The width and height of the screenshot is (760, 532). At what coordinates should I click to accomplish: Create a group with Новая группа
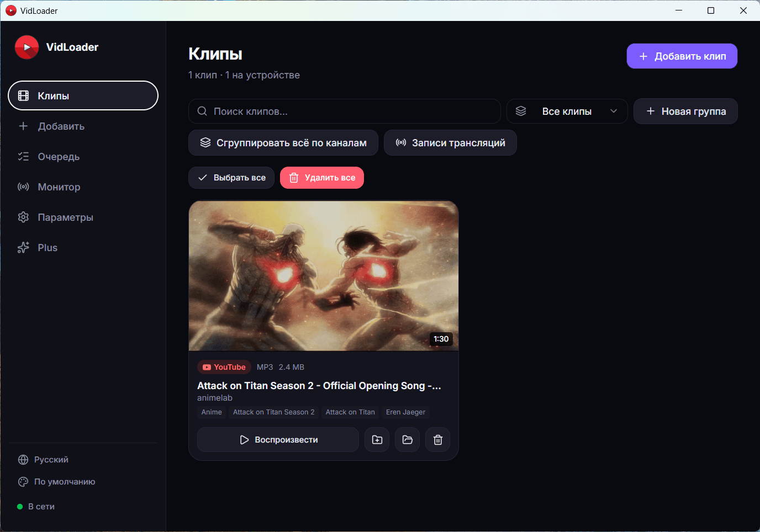[x=685, y=111]
